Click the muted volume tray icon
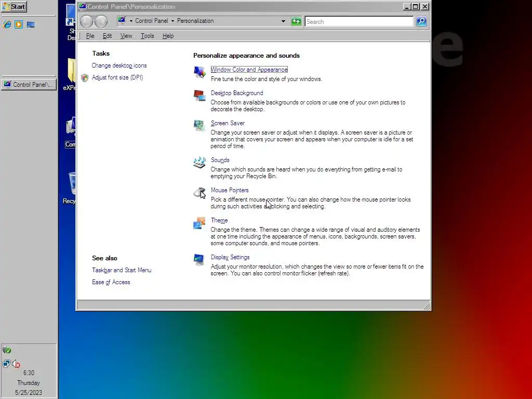Viewport: 532px width, 399px height. click(16, 364)
